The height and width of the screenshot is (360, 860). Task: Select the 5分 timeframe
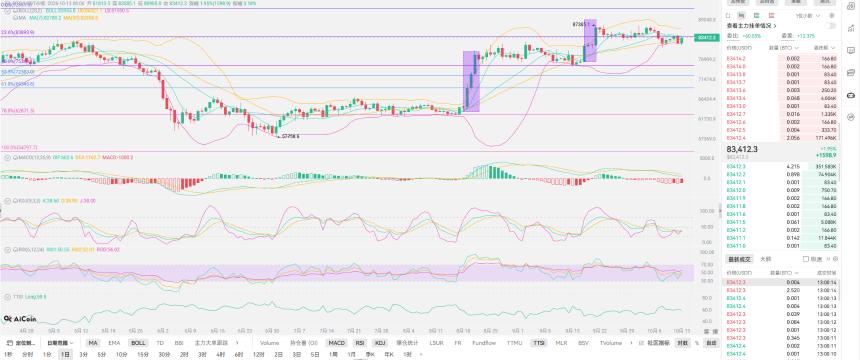tap(101, 355)
